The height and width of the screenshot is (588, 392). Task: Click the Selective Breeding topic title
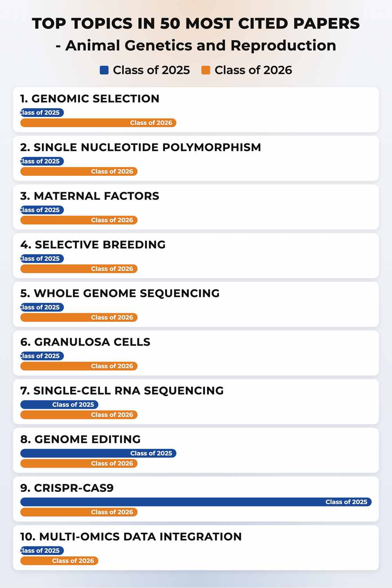click(x=93, y=244)
